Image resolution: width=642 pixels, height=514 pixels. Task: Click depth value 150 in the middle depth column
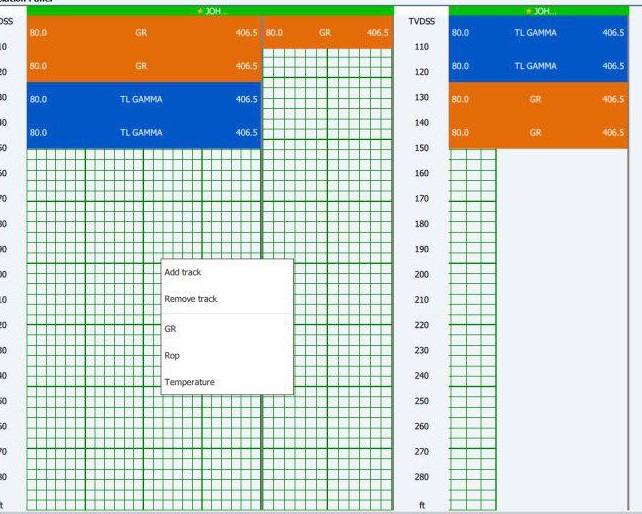(421, 148)
